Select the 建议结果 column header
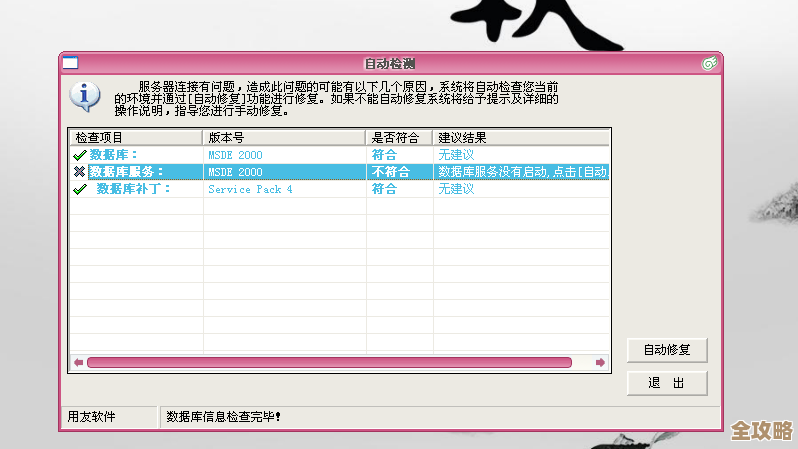The image size is (798, 449). click(520, 137)
